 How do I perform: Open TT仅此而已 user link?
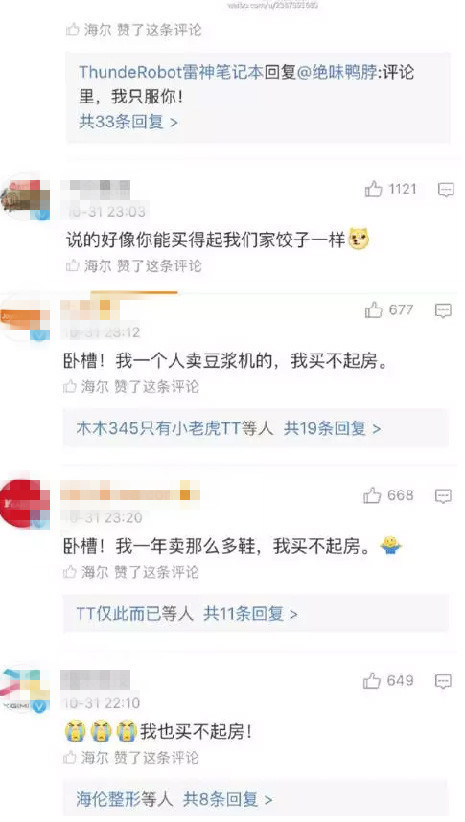[118, 613]
